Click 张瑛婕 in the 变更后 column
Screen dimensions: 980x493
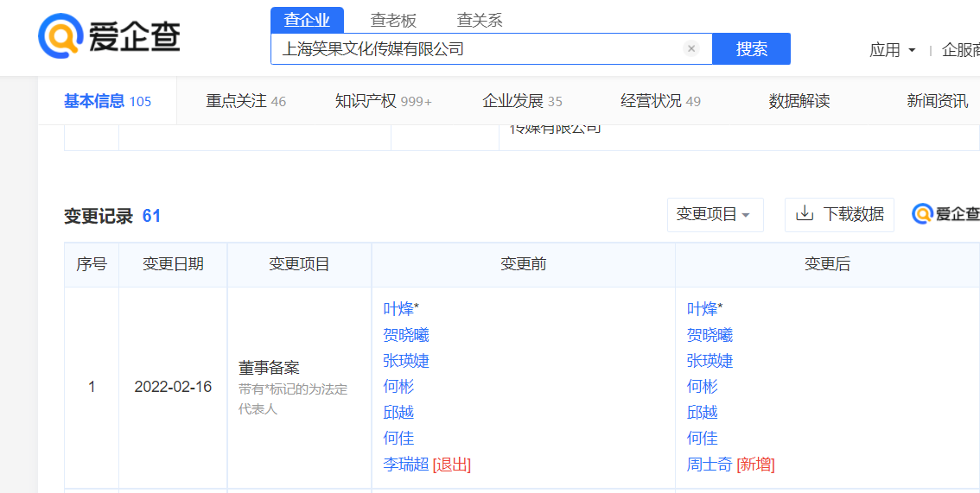tap(710, 361)
